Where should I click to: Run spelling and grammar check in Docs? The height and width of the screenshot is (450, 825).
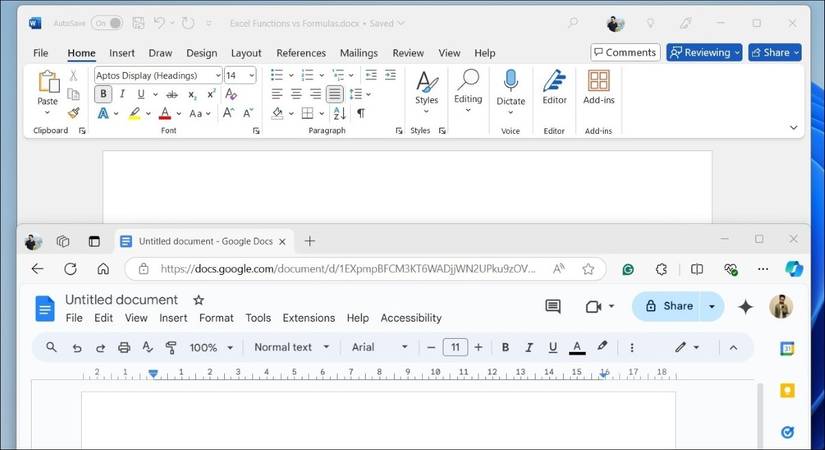coord(147,347)
